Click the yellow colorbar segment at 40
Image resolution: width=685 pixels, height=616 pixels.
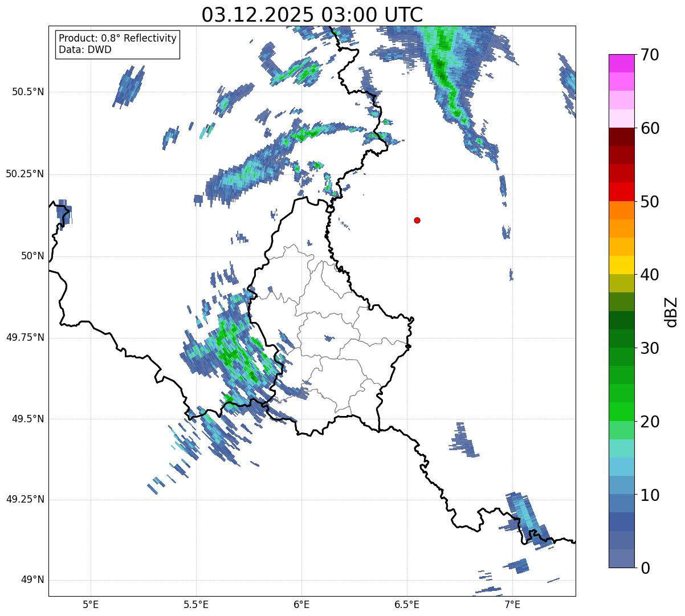[621, 266]
